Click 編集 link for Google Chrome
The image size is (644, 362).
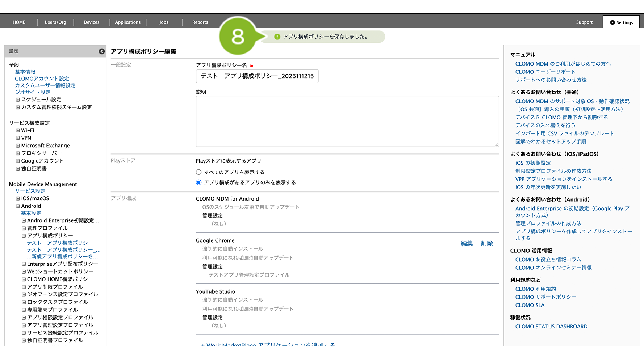pos(467,244)
